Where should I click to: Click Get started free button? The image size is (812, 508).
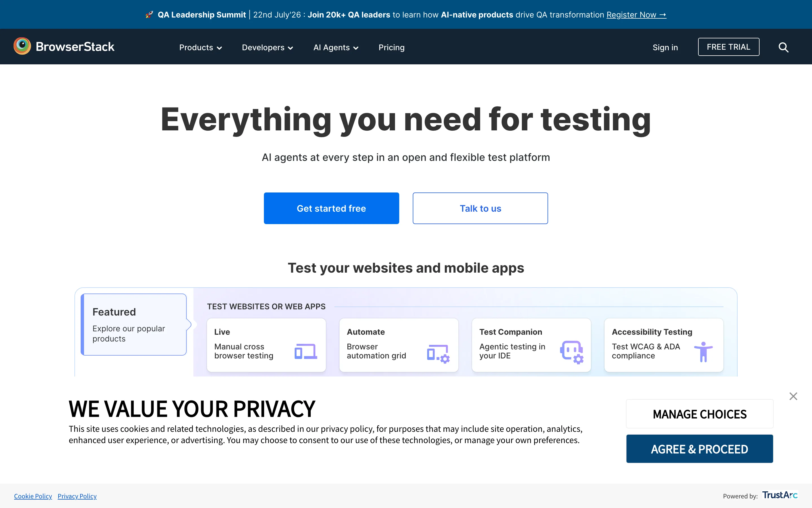pos(331,208)
